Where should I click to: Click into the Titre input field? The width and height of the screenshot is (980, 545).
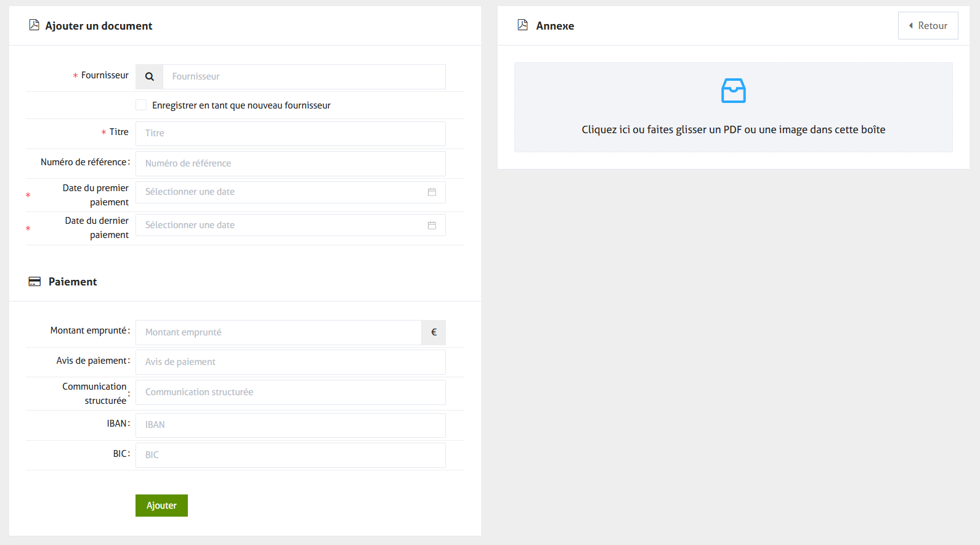tap(290, 133)
